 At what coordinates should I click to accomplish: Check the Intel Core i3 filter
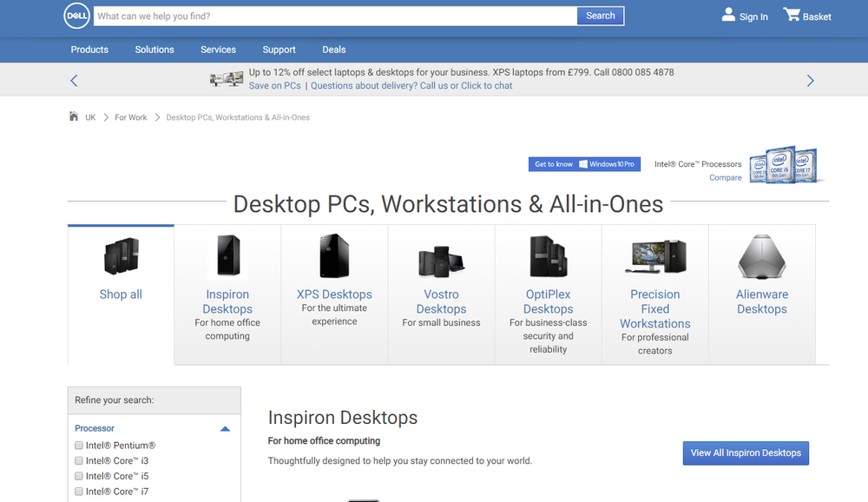coord(79,461)
